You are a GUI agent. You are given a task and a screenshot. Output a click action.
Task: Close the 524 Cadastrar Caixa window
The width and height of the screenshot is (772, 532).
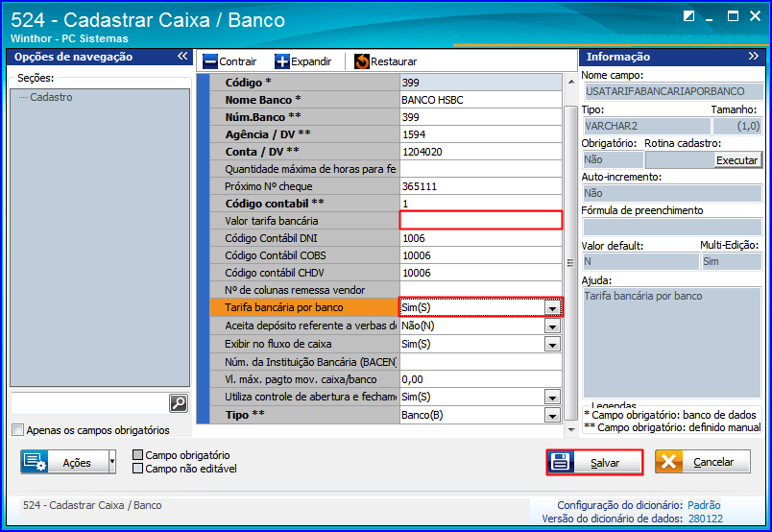click(755, 15)
